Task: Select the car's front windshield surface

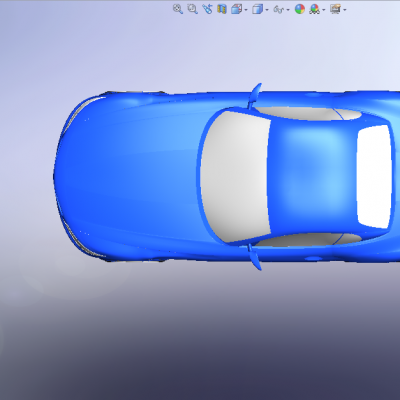Action: pos(235,177)
